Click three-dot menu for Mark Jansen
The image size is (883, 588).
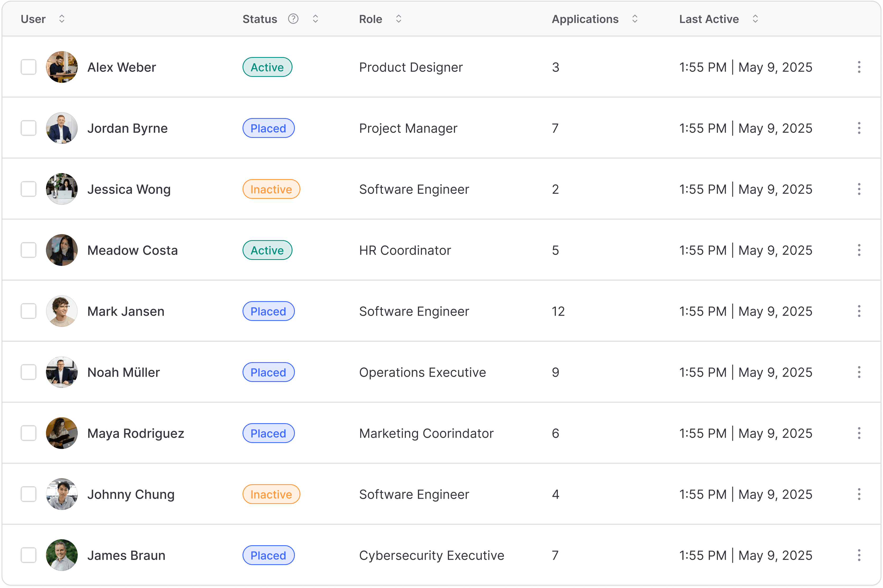(x=859, y=311)
